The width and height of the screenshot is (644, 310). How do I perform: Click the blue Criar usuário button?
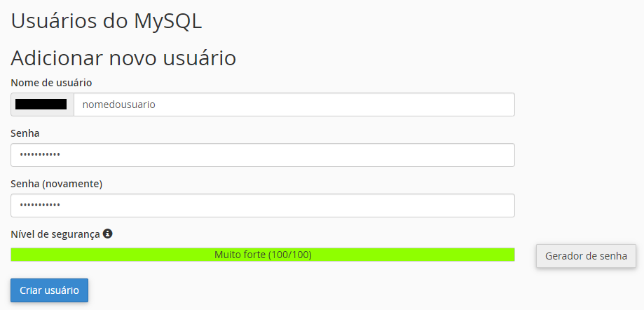(x=49, y=290)
